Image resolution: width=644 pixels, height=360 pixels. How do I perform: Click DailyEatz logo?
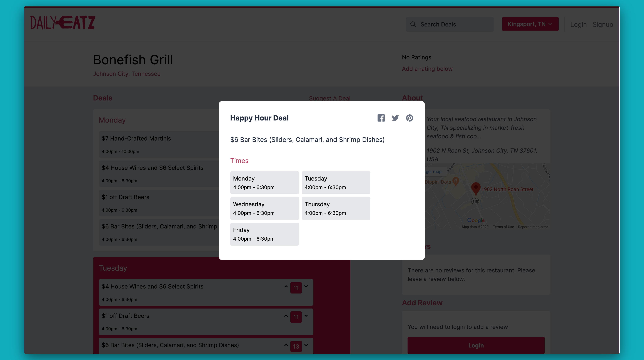coord(63,23)
